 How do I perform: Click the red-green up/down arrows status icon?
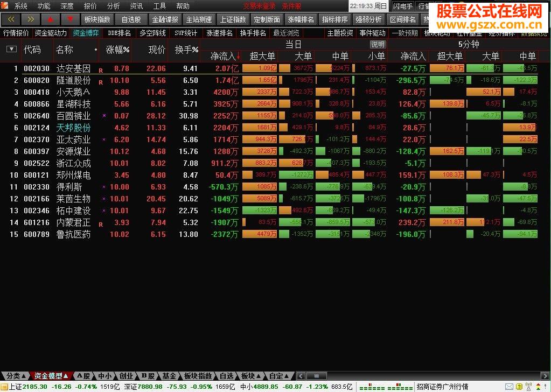[x=539, y=387]
